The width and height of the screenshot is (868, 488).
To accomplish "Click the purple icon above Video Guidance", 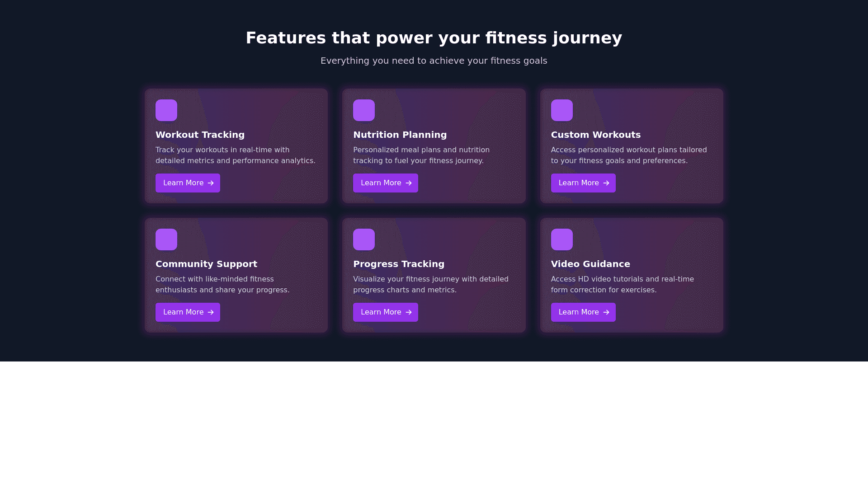I will coord(561,239).
